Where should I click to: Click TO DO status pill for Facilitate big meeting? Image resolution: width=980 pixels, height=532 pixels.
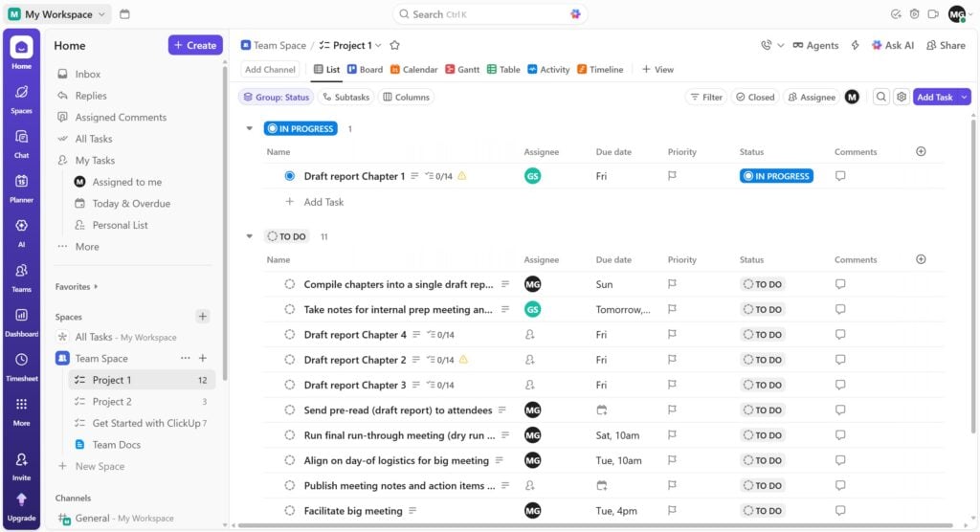(763, 511)
